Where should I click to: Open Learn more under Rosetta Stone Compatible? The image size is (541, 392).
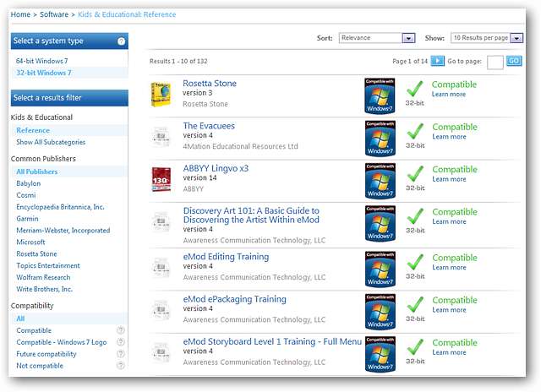pyautogui.click(x=448, y=95)
